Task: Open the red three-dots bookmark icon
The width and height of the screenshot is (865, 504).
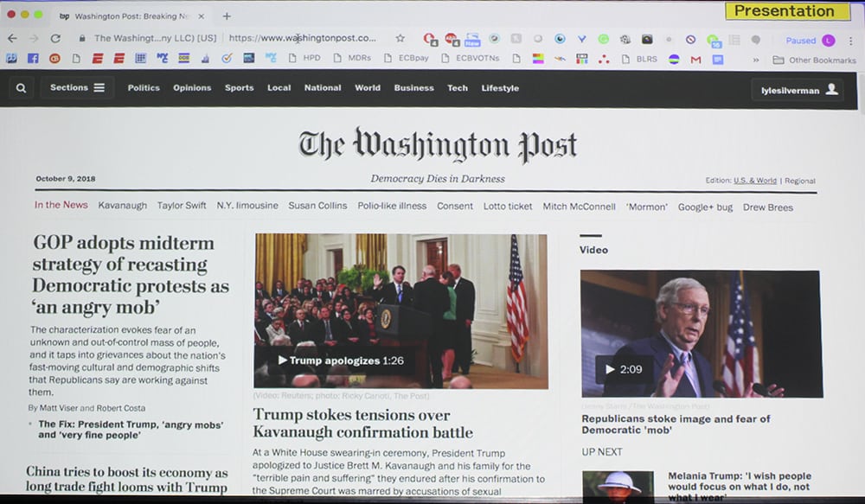Action: [x=604, y=59]
